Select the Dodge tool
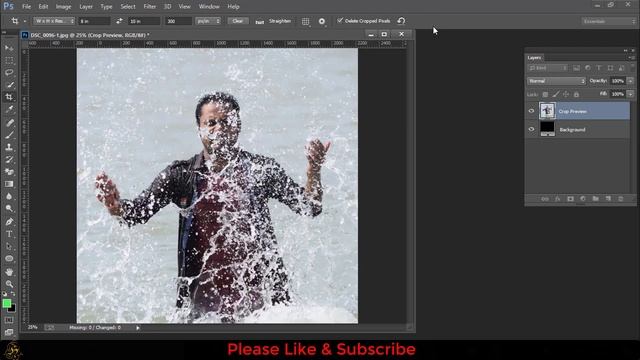 (x=9, y=209)
